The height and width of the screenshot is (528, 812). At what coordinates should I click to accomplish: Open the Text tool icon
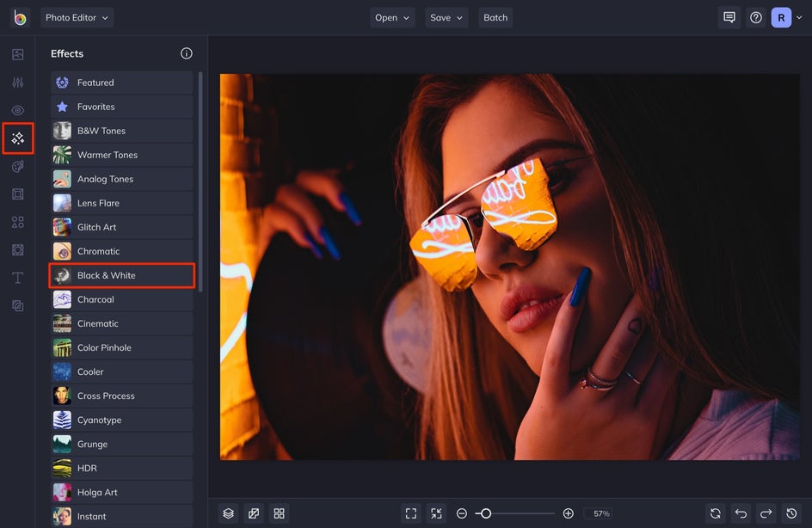[17, 278]
